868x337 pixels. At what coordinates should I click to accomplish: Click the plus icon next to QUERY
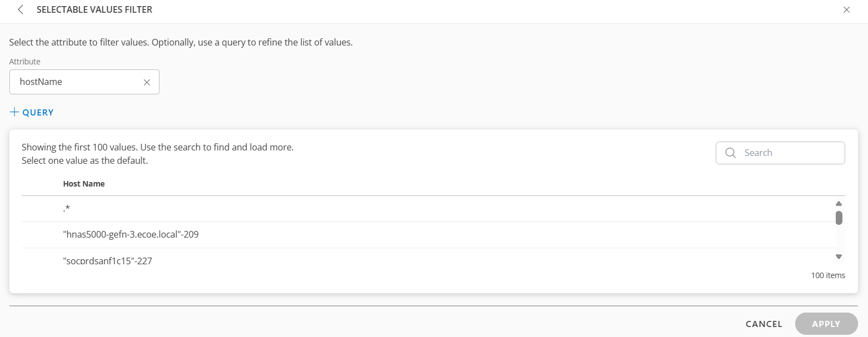14,112
